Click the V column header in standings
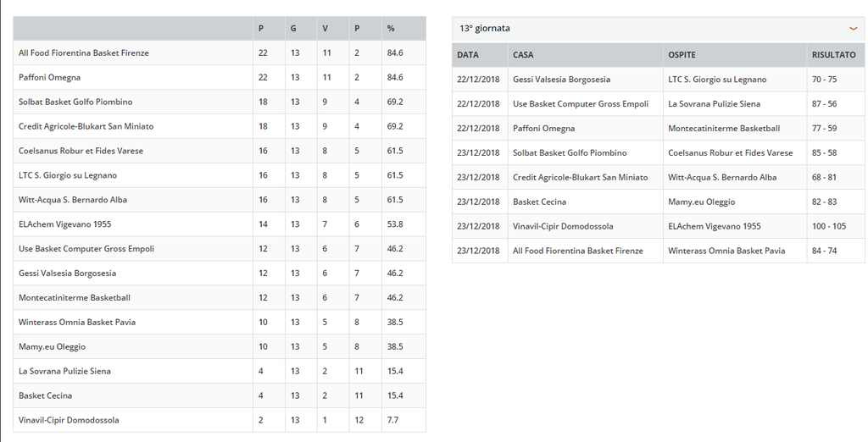Viewport: 868px width, 442px height. (325, 28)
